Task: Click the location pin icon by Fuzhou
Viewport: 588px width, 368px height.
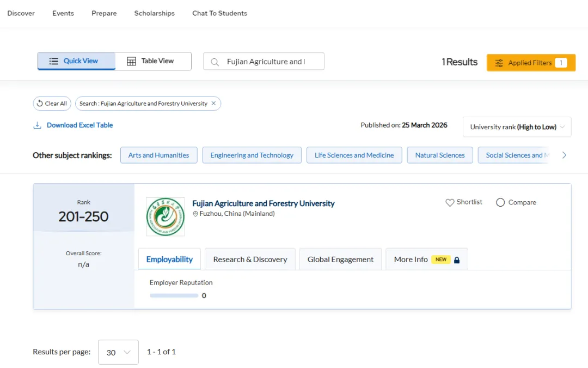Action: click(195, 214)
